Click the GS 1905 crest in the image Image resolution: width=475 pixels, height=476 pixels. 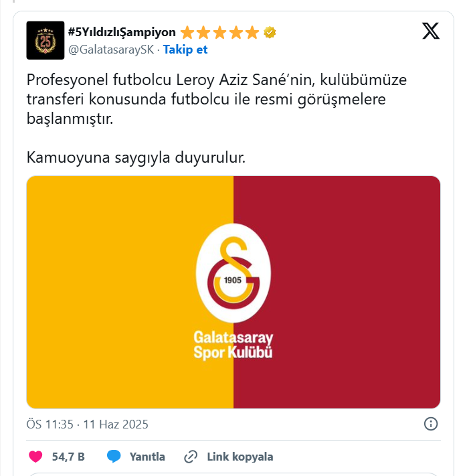[233, 272]
